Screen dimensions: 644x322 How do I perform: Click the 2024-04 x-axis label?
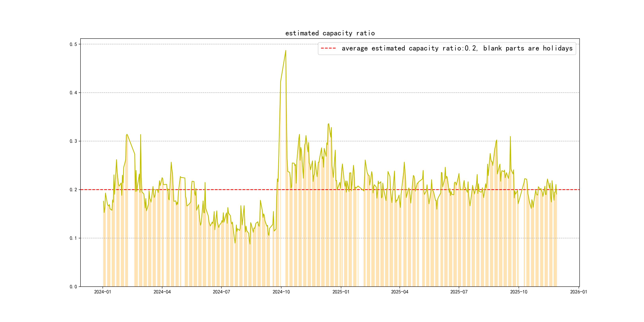point(162,292)
